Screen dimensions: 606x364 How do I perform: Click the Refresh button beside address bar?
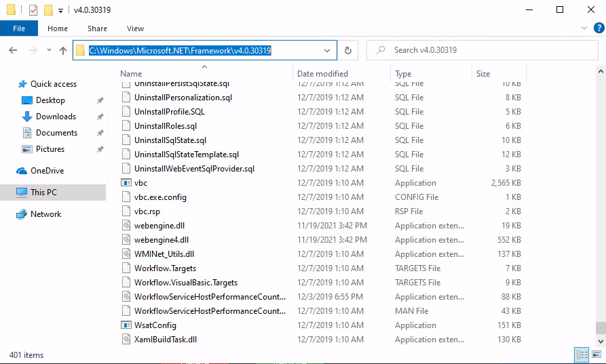[348, 50]
